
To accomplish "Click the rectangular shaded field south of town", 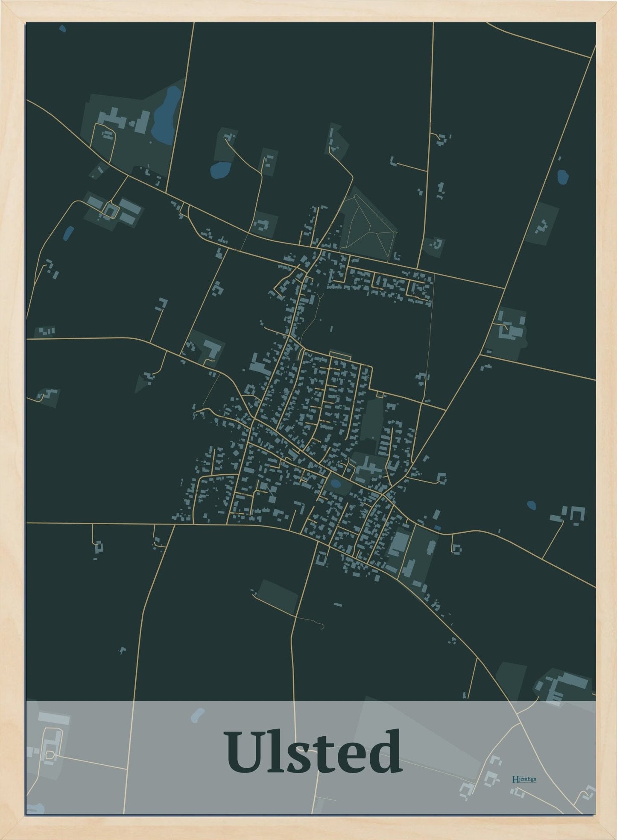I will pyautogui.click(x=278, y=596).
